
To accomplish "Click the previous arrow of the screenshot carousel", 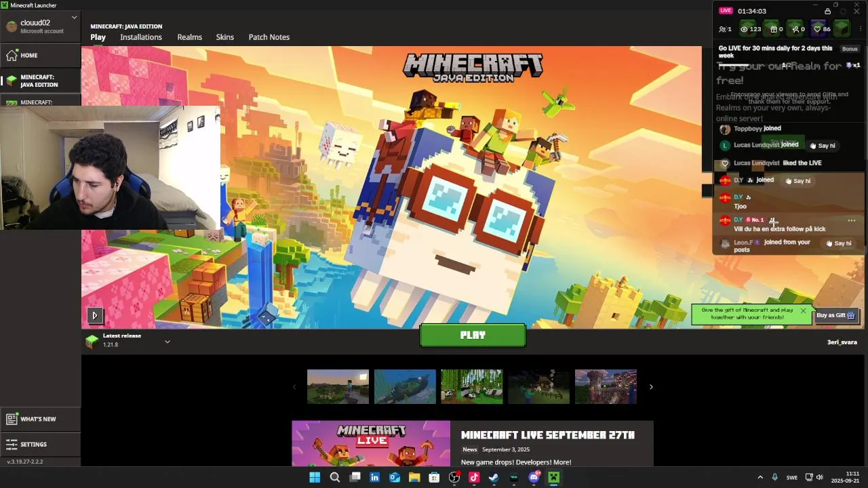I will pyautogui.click(x=294, y=387).
